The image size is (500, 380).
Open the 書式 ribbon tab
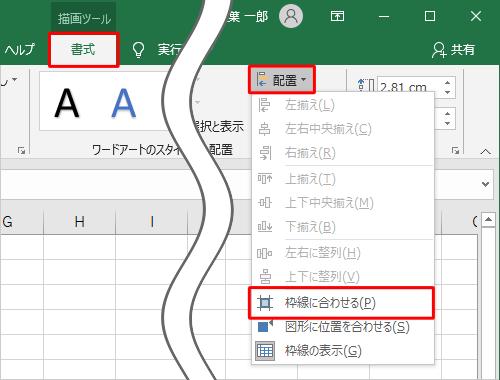(83, 50)
